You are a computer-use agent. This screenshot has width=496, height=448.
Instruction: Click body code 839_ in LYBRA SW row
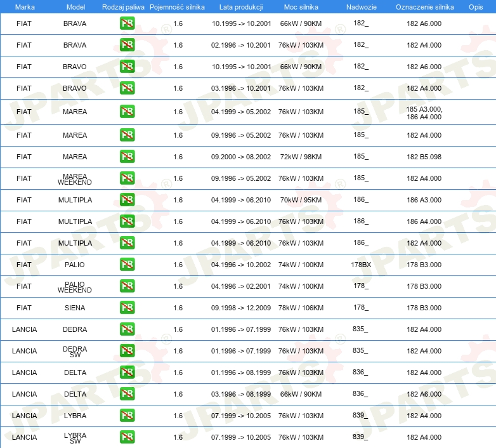click(360, 437)
